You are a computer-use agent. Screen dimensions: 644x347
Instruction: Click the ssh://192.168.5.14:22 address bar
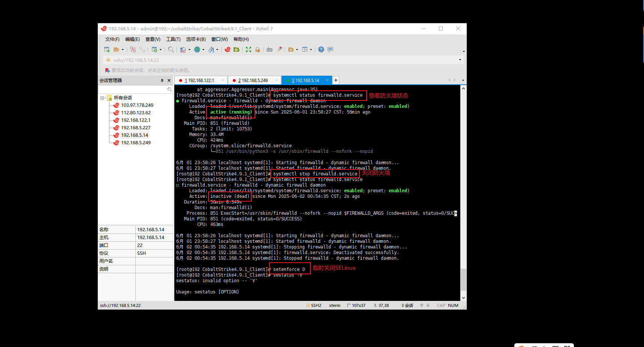pyautogui.click(x=281, y=60)
